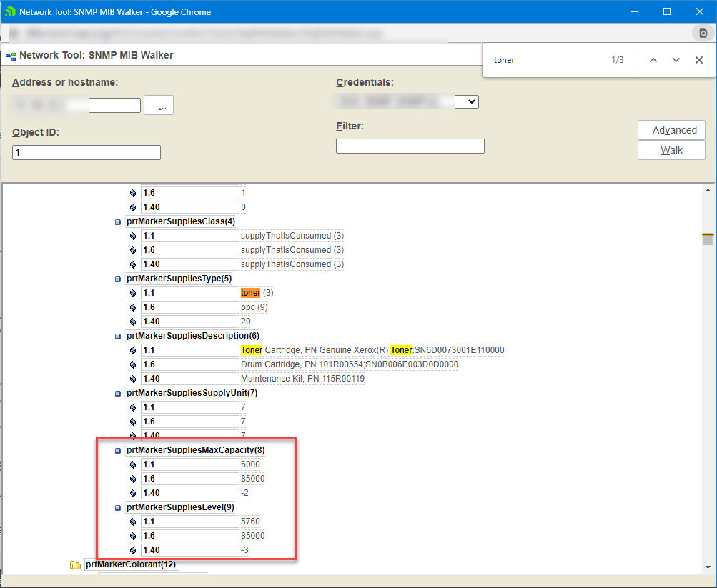Go to previous find result

tap(653, 60)
